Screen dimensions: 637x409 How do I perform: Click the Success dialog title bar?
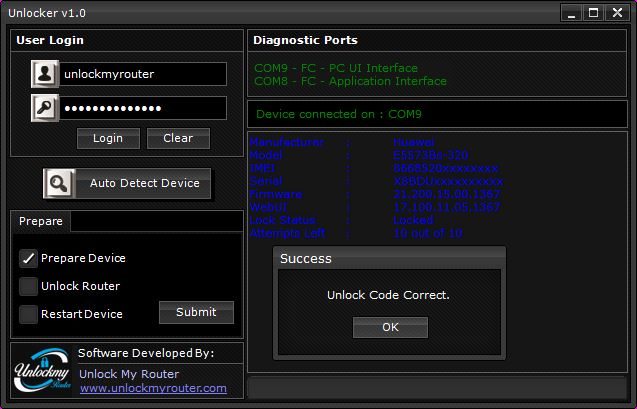390,259
